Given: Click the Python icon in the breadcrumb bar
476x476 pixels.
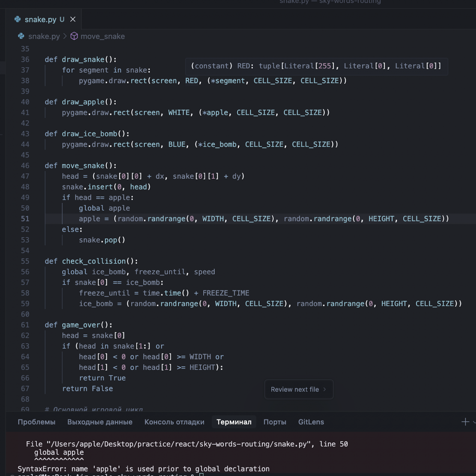Looking at the screenshot, I should click(x=21, y=36).
